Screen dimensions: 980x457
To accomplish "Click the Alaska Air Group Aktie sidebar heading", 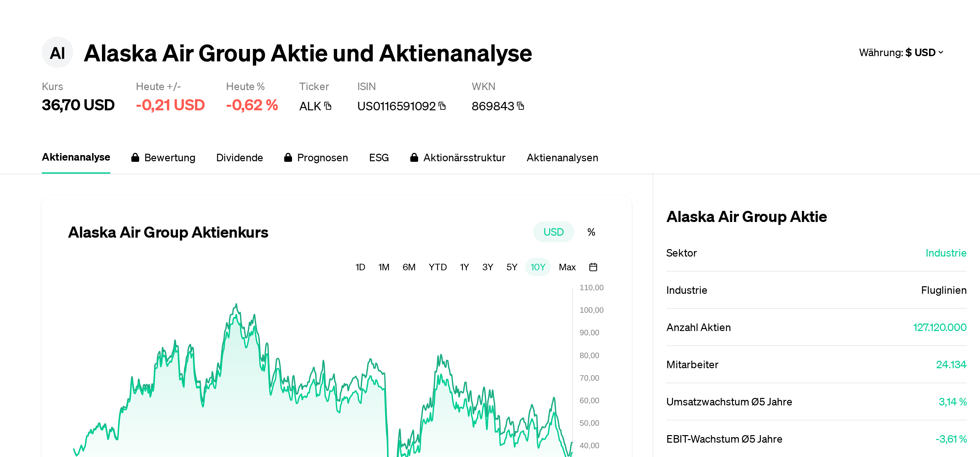I will click(747, 217).
